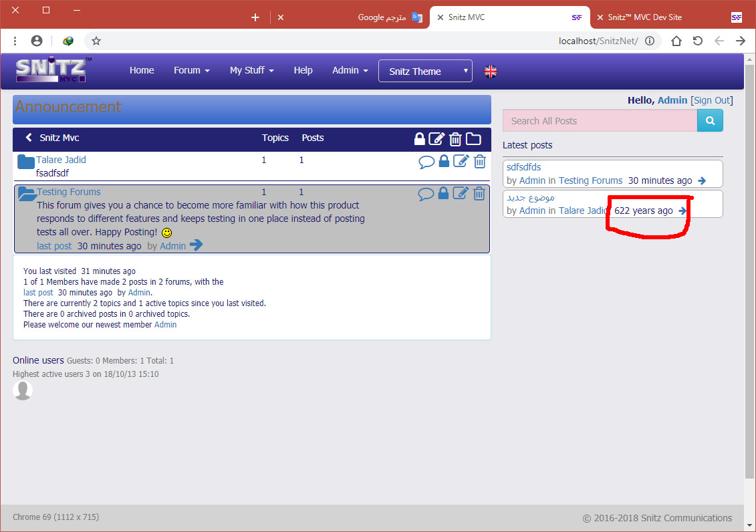The height and width of the screenshot is (532, 756).
Task: Click the Sign Out link
Action: (x=712, y=100)
